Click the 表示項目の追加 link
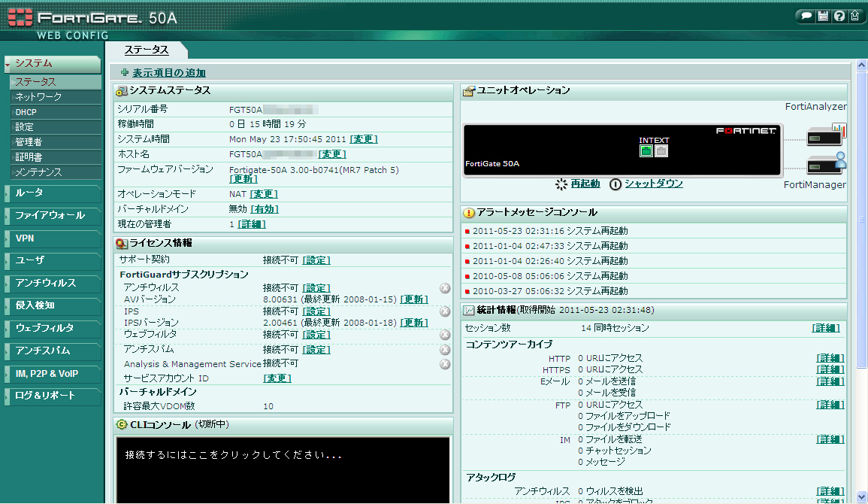This screenshot has width=868, height=504. (x=169, y=72)
